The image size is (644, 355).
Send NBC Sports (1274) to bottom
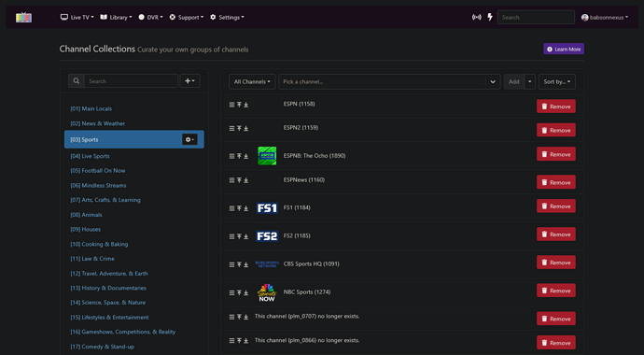[246, 293]
